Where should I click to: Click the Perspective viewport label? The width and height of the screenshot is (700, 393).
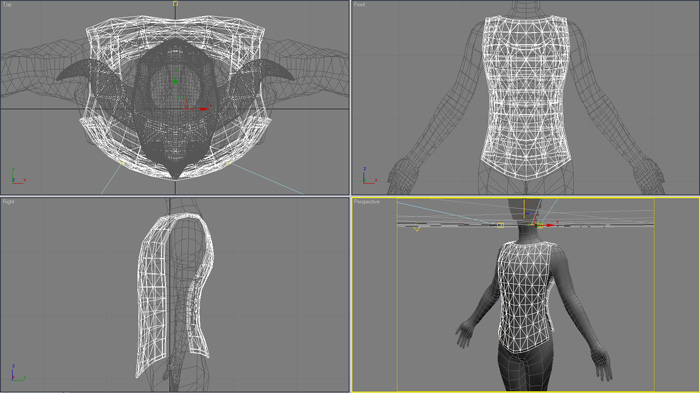click(x=367, y=202)
